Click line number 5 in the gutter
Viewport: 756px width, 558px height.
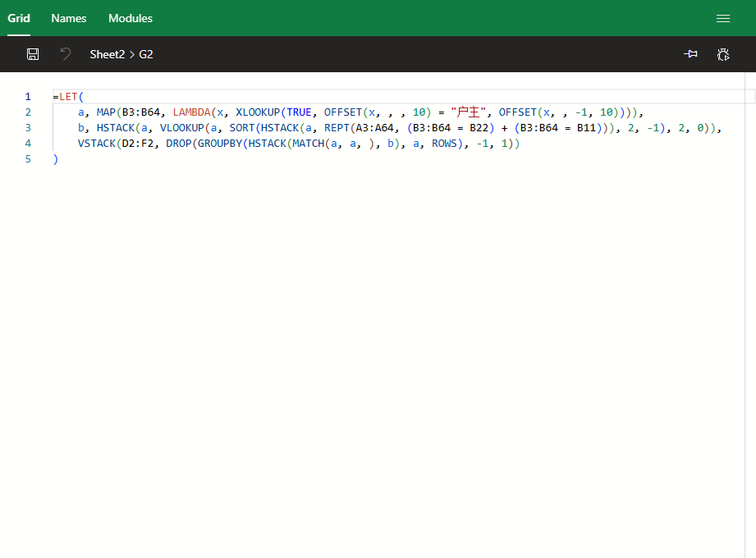28,159
